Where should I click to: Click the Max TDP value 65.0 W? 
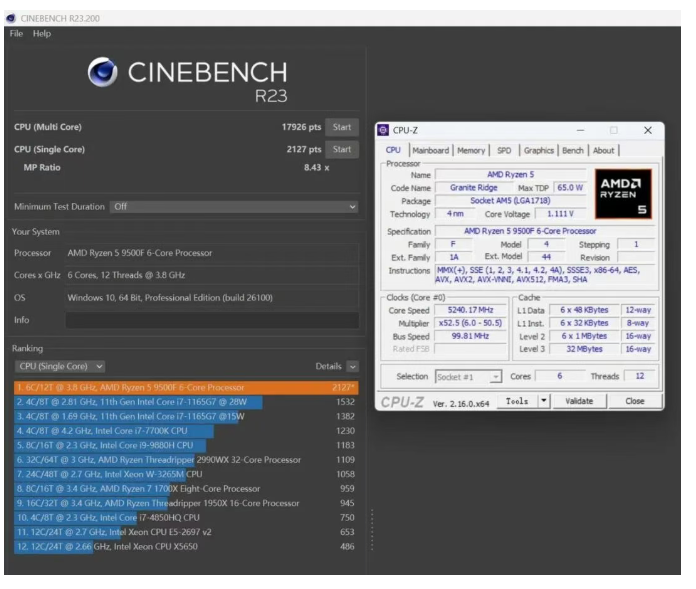[570, 188]
